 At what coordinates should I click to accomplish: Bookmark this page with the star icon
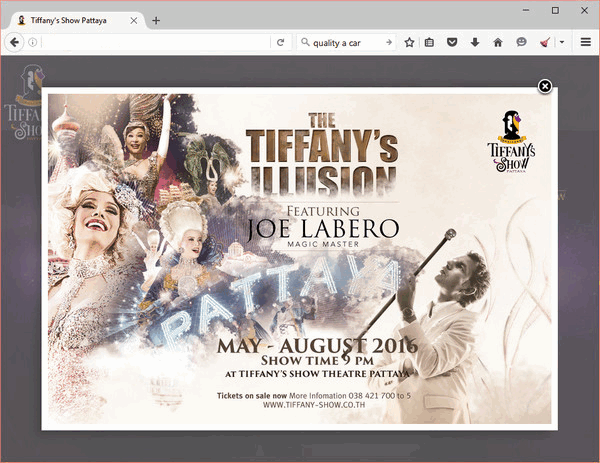click(x=409, y=42)
